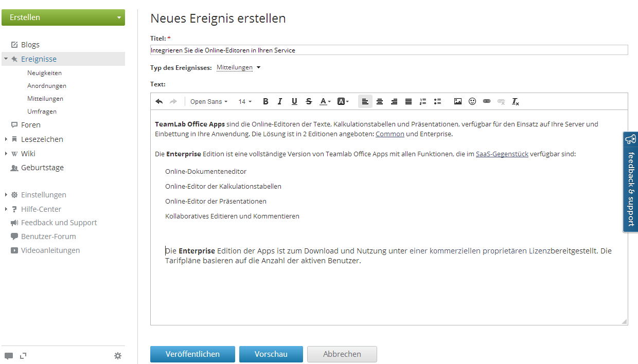The width and height of the screenshot is (638, 364).
Task: Expand the Hilfe-Center section
Action: 6,209
